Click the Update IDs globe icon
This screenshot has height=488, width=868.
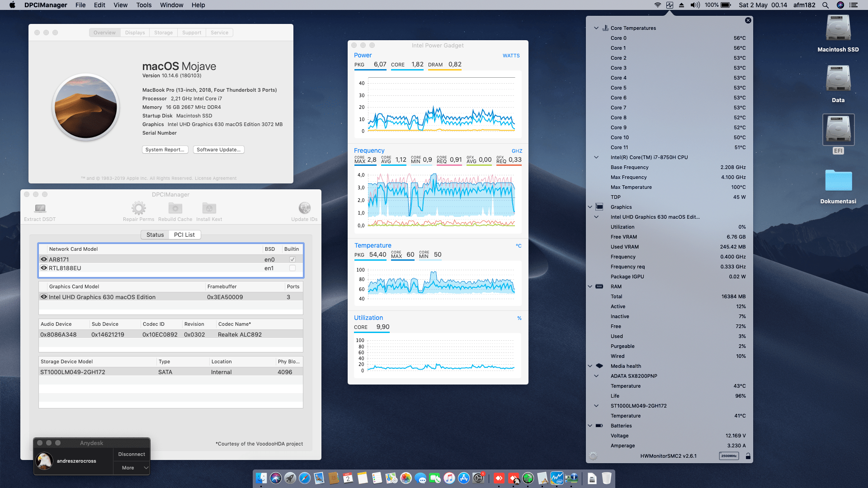tap(304, 208)
